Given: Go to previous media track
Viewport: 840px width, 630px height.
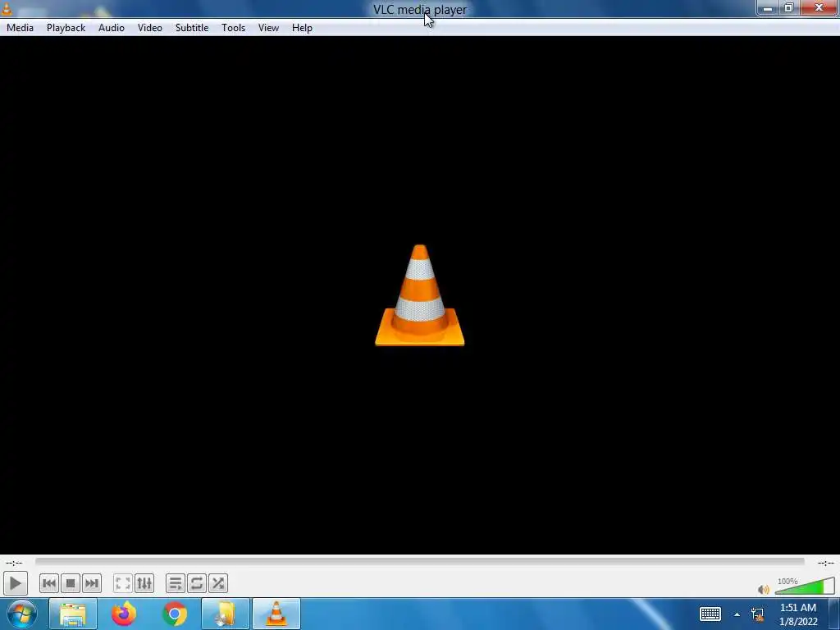Looking at the screenshot, I should click(x=48, y=583).
